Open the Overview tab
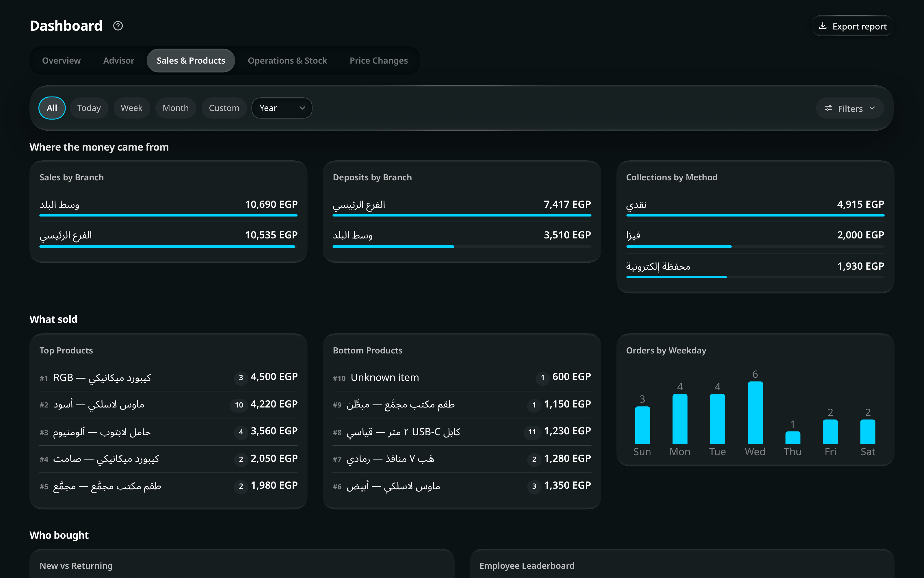 [x=62, y=60]
